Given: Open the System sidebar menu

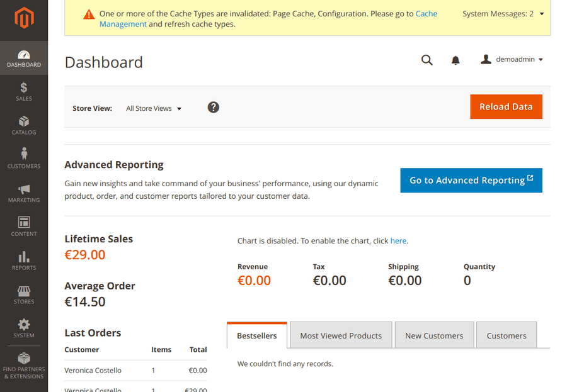Looking at the screenshot, I should (x=24, y=328).
